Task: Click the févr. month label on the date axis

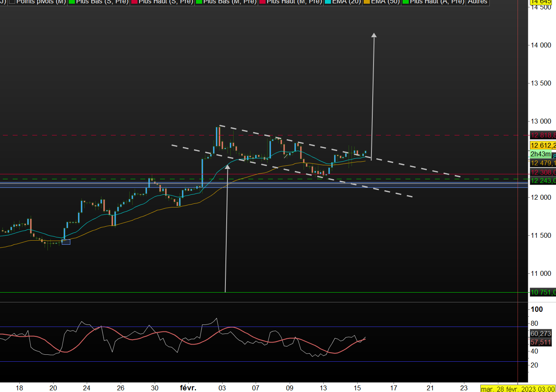Action: 188,388
